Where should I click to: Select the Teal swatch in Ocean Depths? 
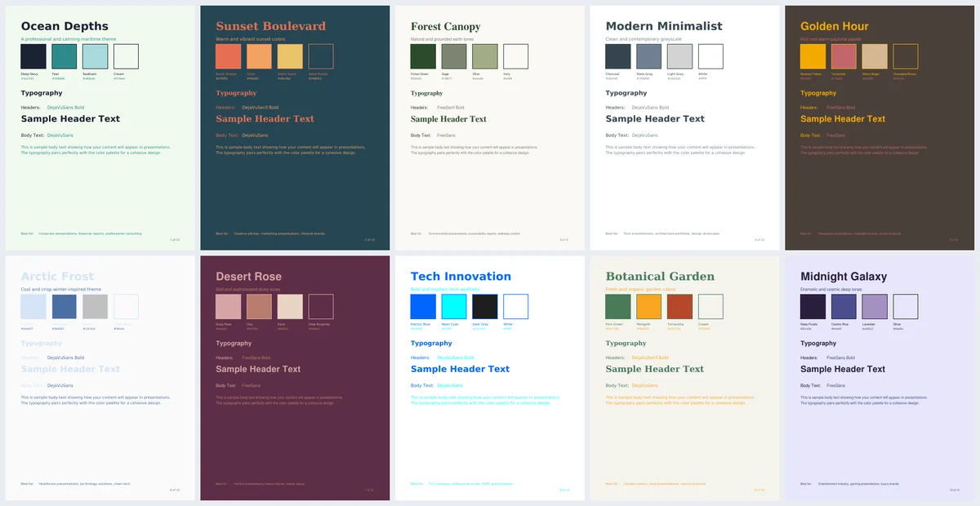coord(65,56)
